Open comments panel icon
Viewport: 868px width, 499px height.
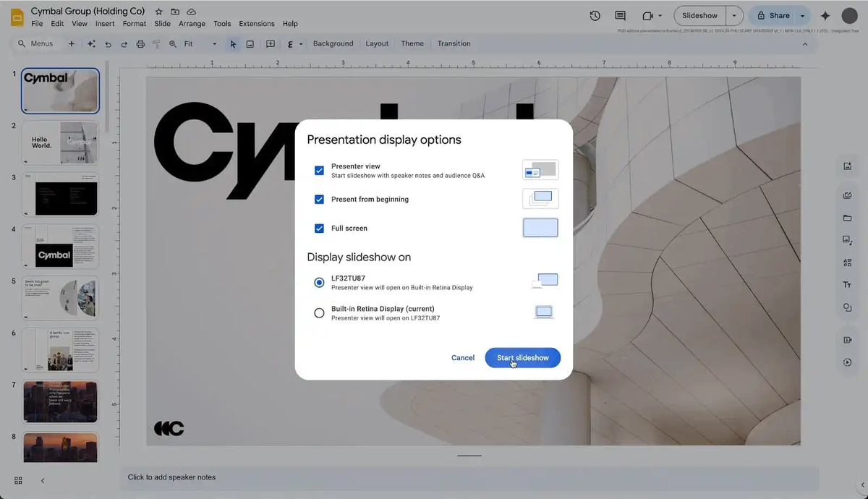620,15
